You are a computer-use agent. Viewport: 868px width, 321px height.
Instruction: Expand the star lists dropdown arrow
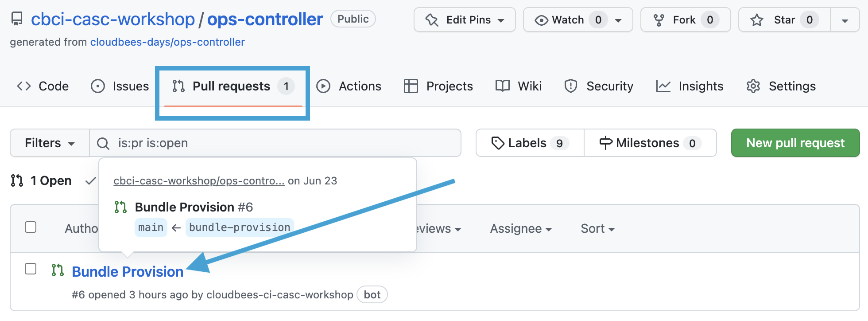pos(845,20)
